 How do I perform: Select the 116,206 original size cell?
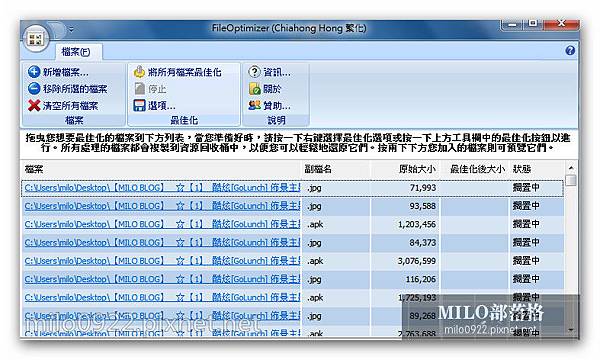[x=405, y=279]
